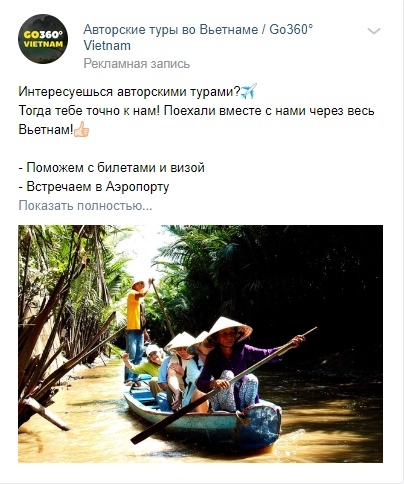Open the post options chevron menu
The width and height of the screenshot is (404, 484).
(374, 31)
